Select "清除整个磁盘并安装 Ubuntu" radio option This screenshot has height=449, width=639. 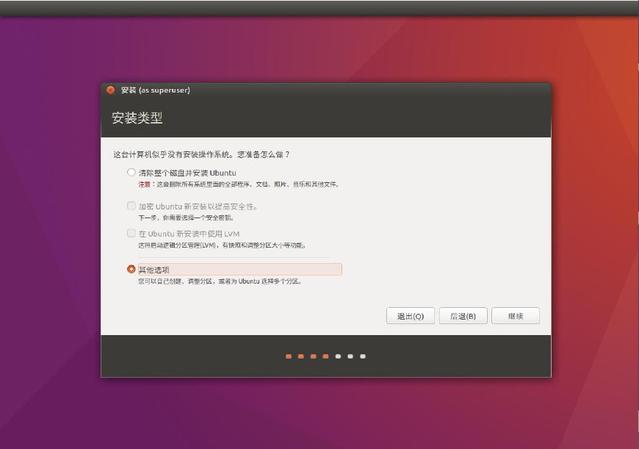coord(131,172)
